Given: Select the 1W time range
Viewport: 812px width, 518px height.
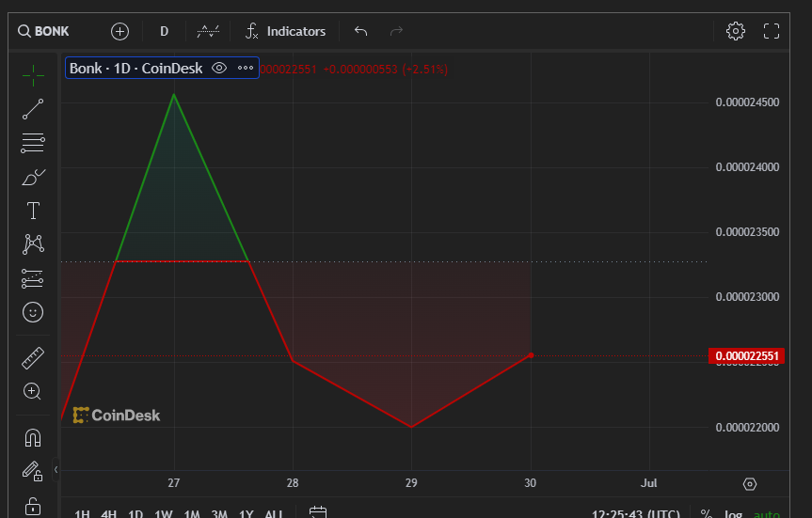Looking at the screenshot, I should (164, 514).
